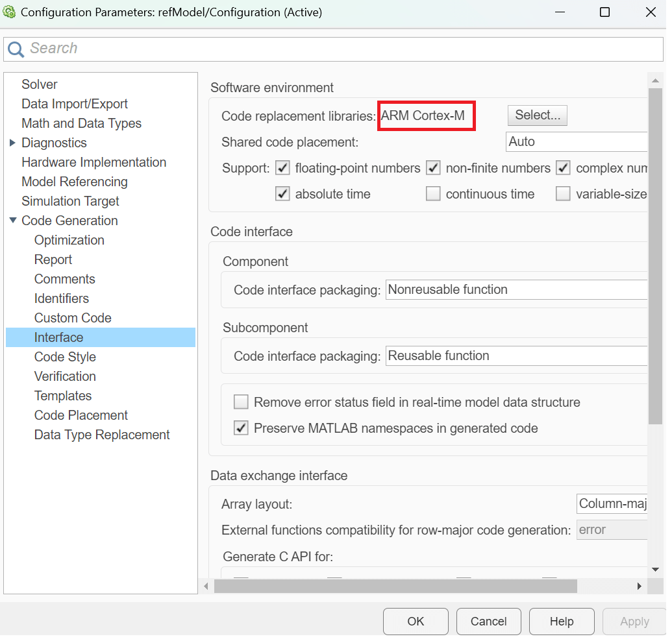Collapse the Code Generation tree node
Viewport: 672px width, 641px height.
(x=12, y=221)
